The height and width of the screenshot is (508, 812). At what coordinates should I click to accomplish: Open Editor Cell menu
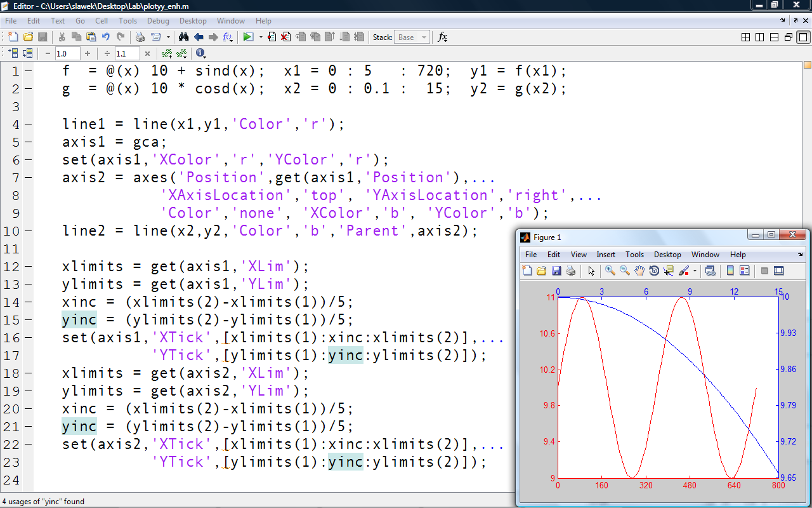101,21
